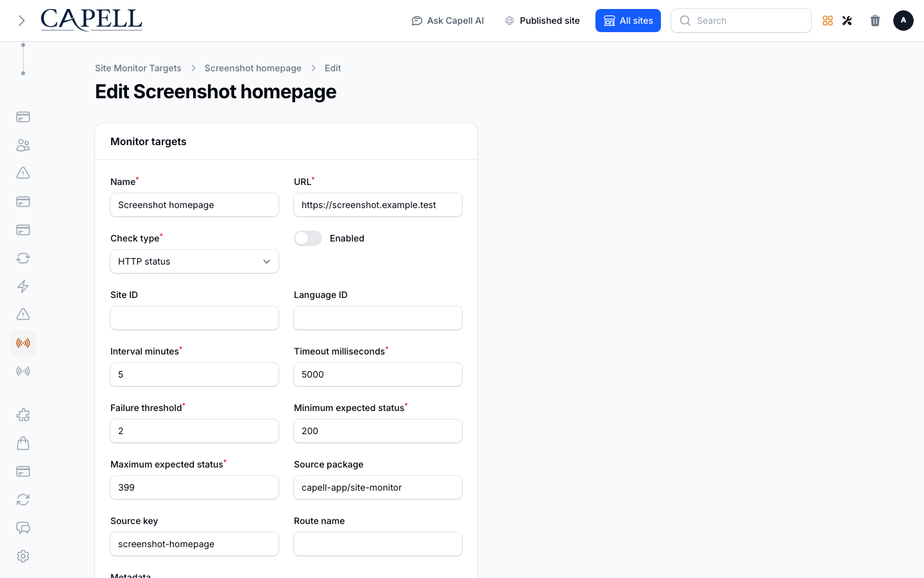Click the Source key field
The height and width of the screenshot is (578, 924).
[x=194, y=544]
